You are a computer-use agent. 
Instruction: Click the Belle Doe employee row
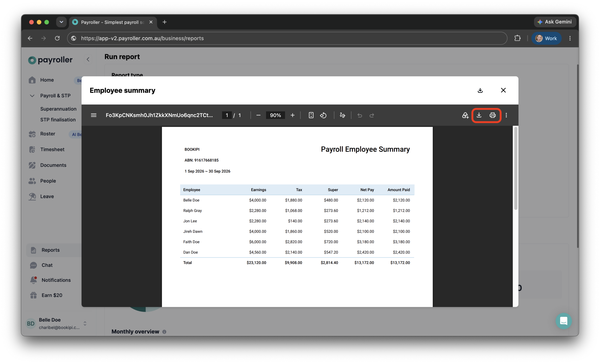[x=297, y=200]
